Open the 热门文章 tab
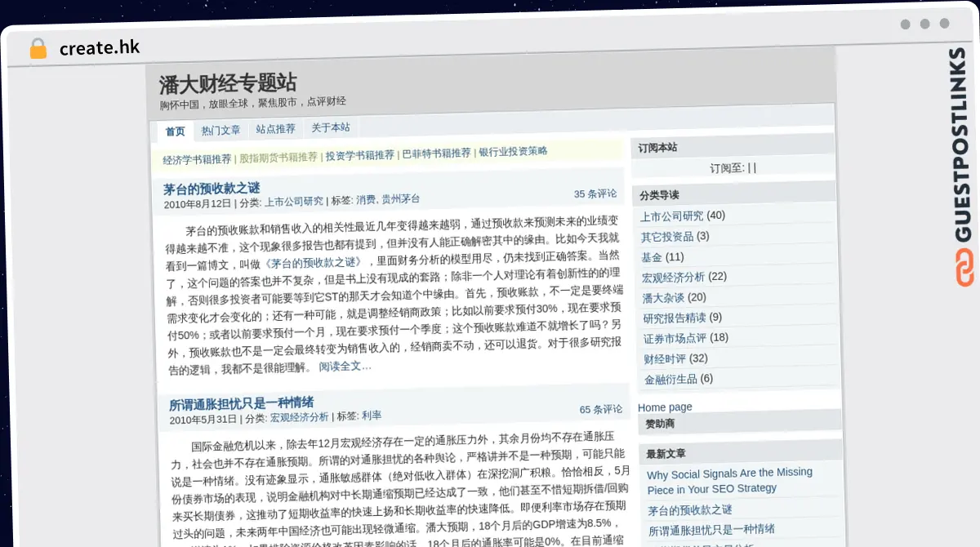Image resolution: width=980 pixels, height=547 pixels. 221,131
